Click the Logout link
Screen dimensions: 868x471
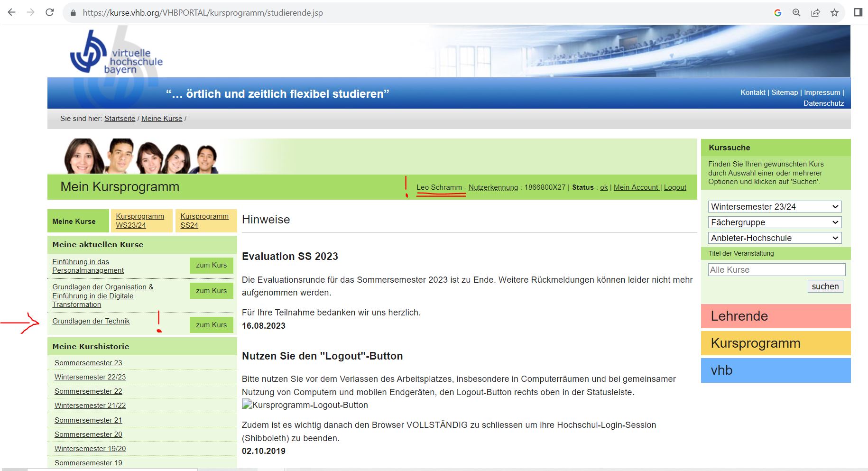[674, 187]
